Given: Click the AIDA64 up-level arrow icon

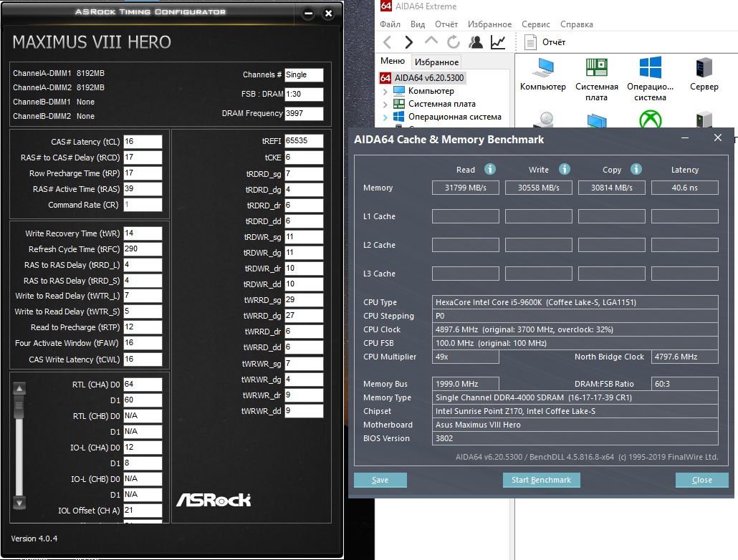Looking at the screenshot, I should click(x=431, y=42).
